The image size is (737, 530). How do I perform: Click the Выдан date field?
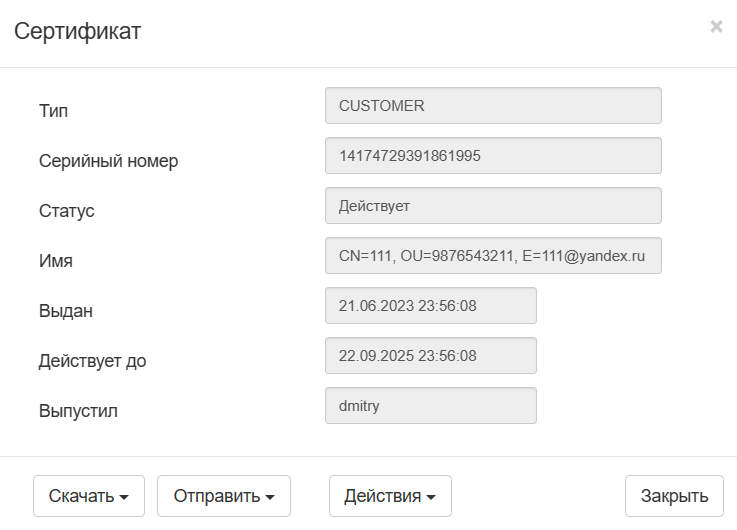pyautogui.click(x=430, y=306)
